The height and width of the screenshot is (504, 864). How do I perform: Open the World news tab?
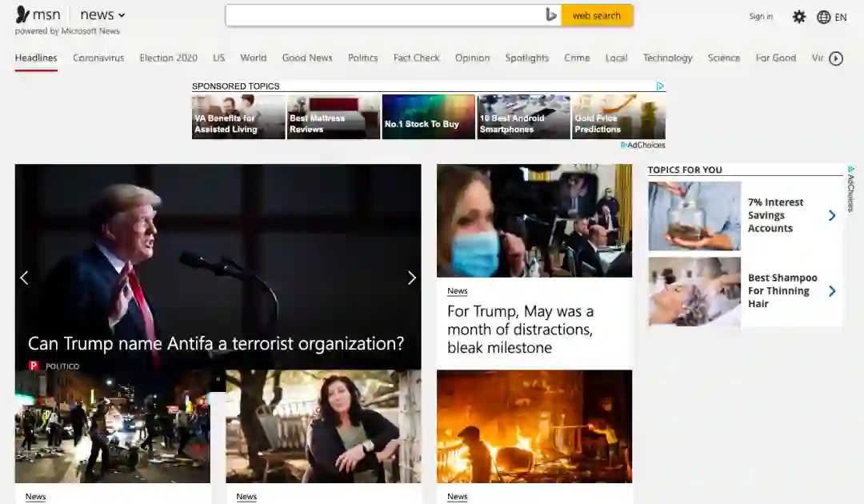[253, 58]
